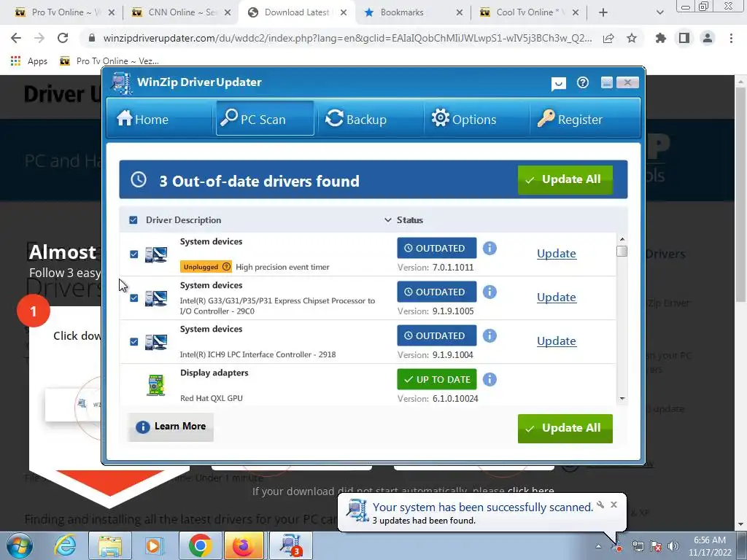Image resolution: width=747 pixels, height=560 pixels.
Task: Update the Express Chipset Processor driver
Action: [557, 297]
